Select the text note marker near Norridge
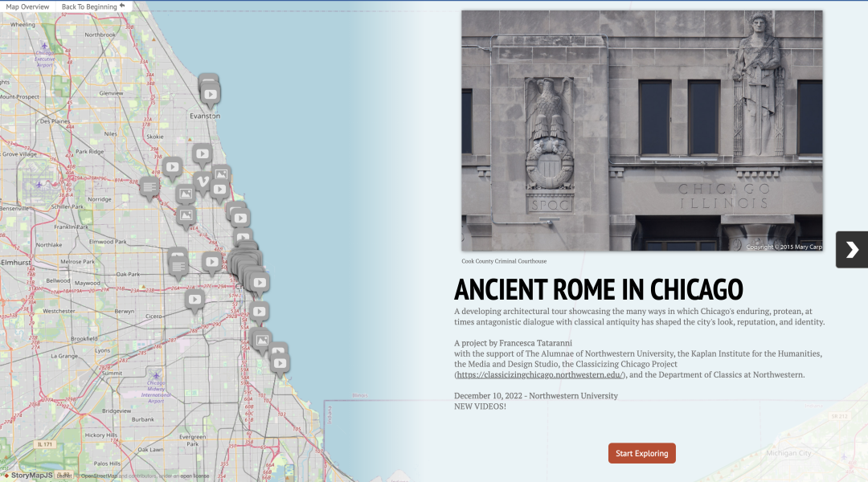 [x=149, y=186]
